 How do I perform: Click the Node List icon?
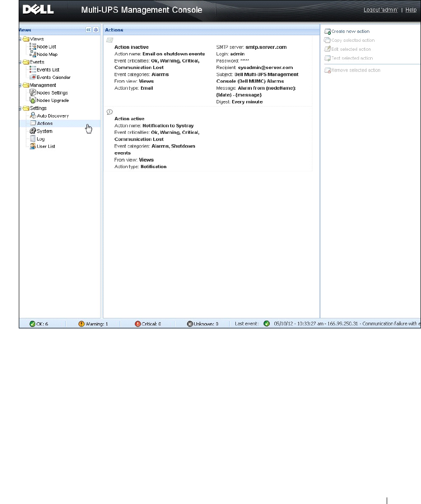[x=33, y=47]
